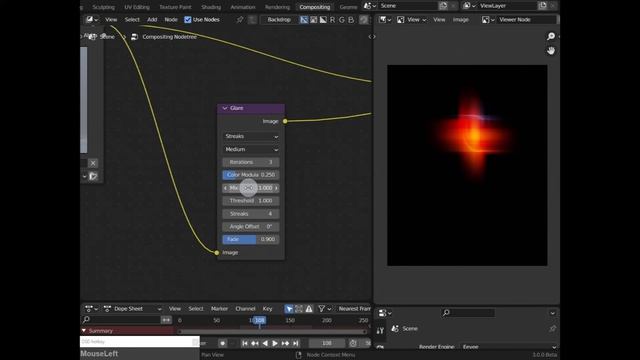Switch to the Animation workspace tab
Image resolution: width=640 pixels, height=360 pixels.
(x=243, y=7)
